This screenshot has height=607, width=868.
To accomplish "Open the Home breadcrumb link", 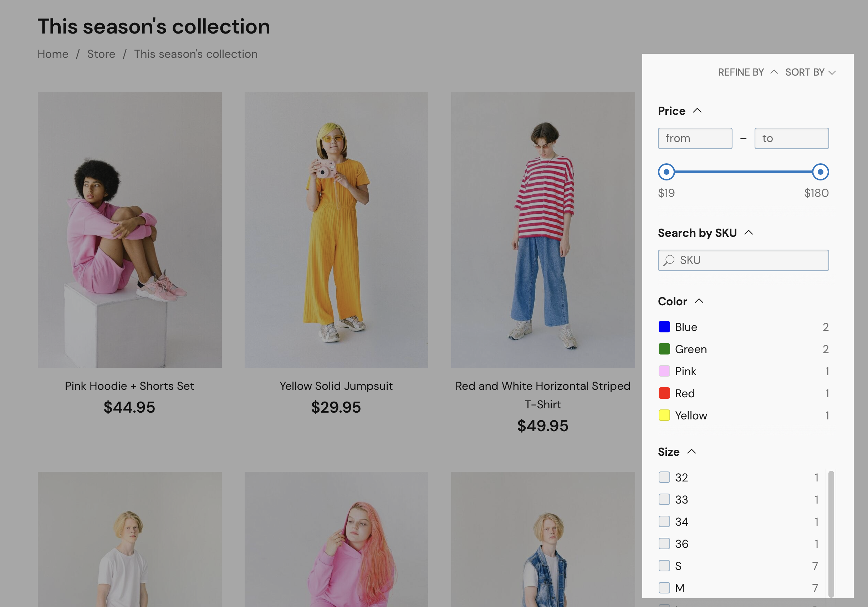I will click(52, 53).
